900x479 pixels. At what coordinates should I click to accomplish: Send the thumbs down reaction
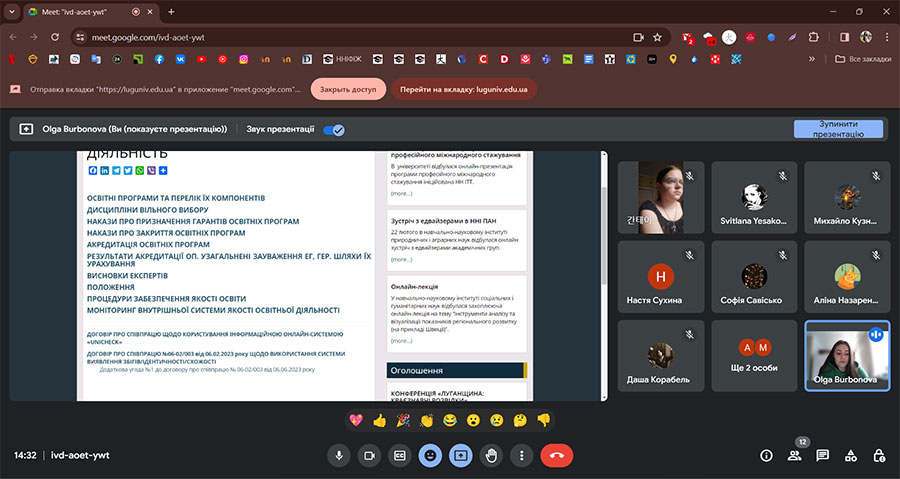(544, 420)
